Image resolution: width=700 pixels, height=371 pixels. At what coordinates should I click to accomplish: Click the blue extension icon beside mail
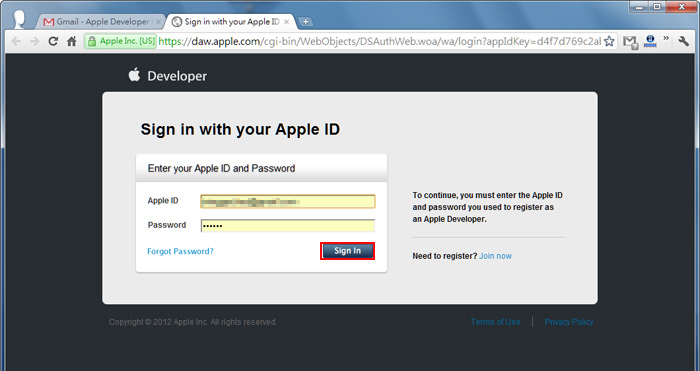(650, 42)
